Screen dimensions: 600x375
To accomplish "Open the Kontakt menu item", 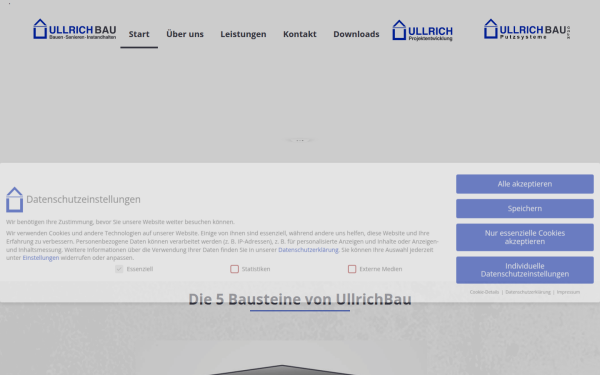I will 300,34.
